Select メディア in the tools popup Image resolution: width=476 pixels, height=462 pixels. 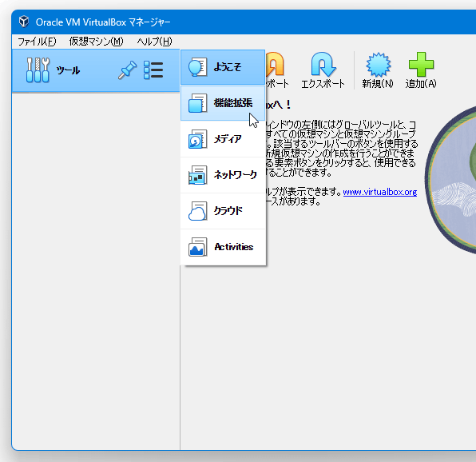pyautogui.click(x=223, y=139)
